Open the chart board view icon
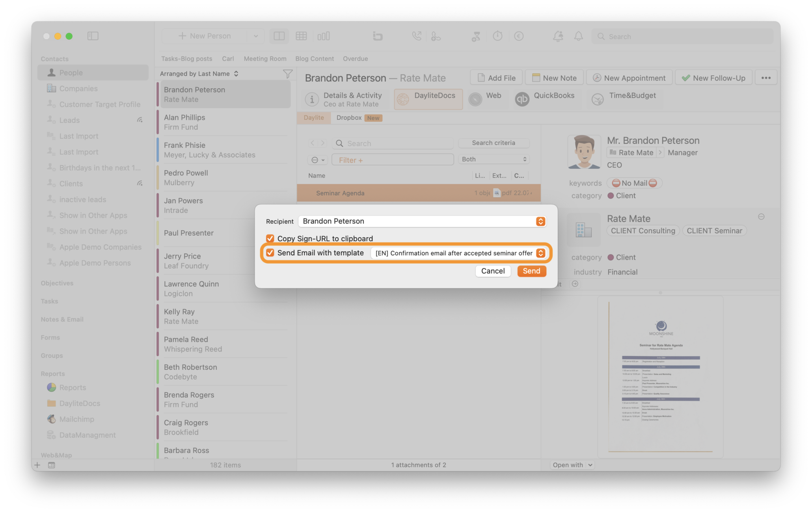The width and height of the screenshot is (812, 513). click(324, 36)
